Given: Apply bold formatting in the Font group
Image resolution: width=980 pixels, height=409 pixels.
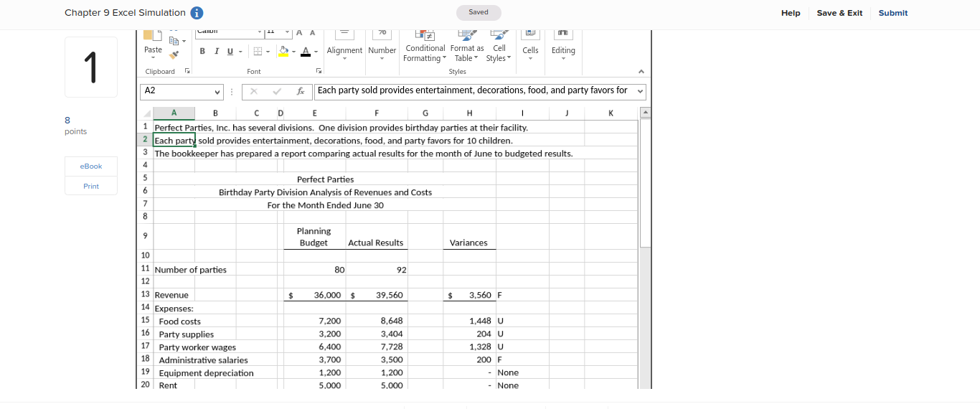Looking at the screenshot, I should tap(202, 51).
